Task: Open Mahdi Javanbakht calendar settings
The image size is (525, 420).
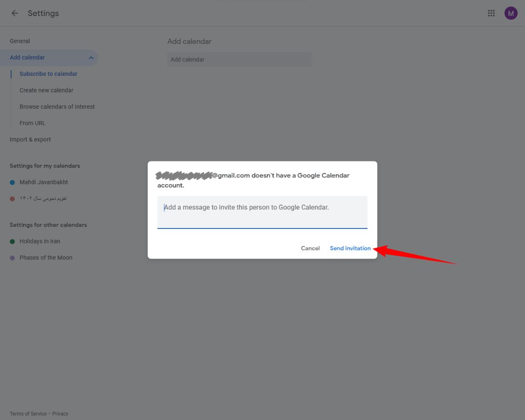Action: coord(44,182)
